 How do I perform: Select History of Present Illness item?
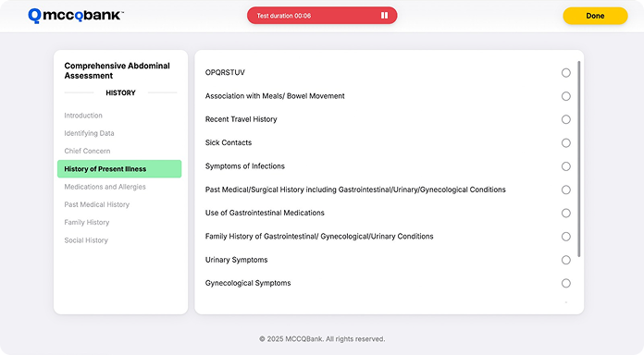click(x=119, y=168)
